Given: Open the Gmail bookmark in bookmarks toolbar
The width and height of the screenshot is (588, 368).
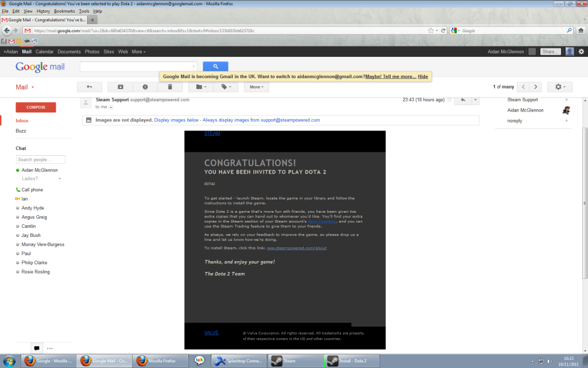Looking at the screenshot, I should tap(11, 41).
